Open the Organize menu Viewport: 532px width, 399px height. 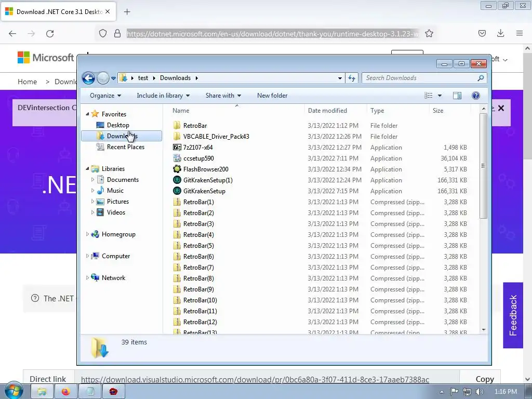click(105, 96)
